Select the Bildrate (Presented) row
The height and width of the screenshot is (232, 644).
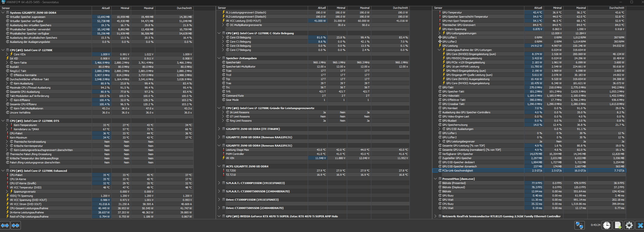point(529,183)
